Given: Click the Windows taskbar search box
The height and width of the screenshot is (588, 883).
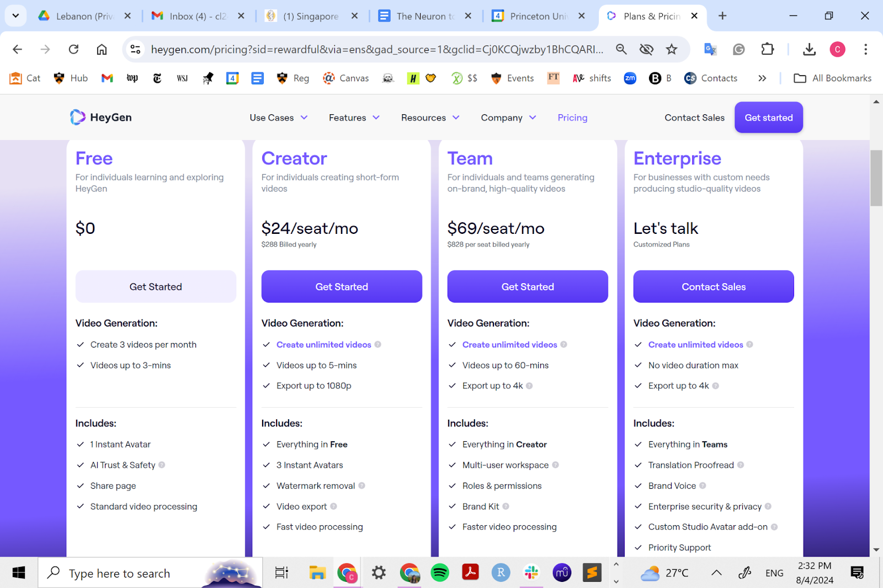Looking at the screenshot, I should [150, 573].
